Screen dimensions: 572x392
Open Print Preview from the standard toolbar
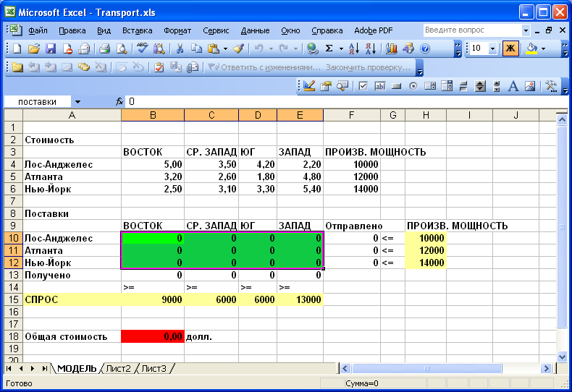[122, 48]
